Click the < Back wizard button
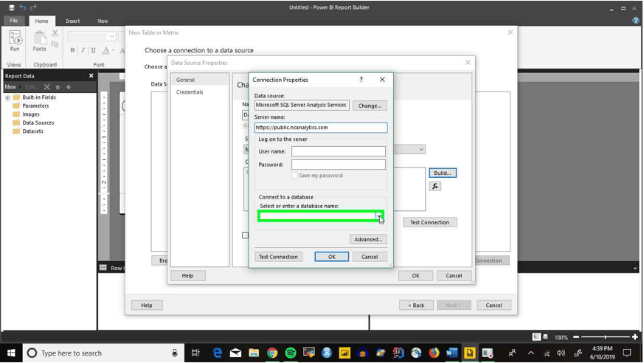The width and height of the screenshot is (644, 363). [416, 305]
